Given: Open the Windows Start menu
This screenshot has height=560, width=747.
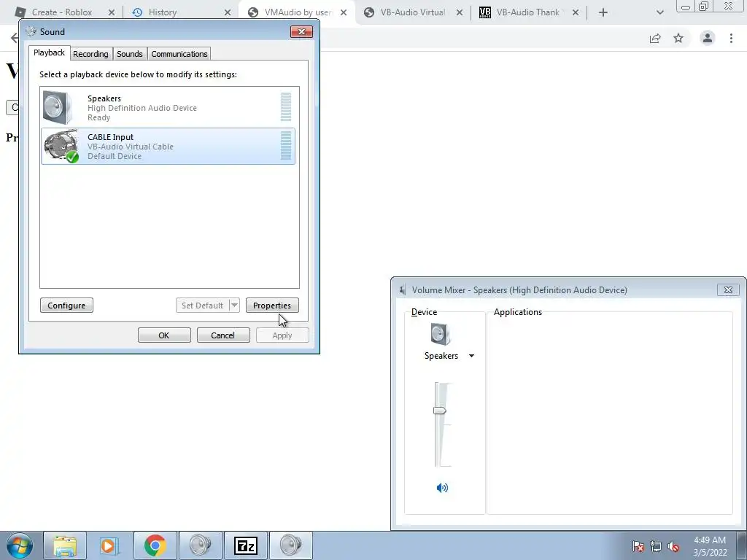Looking at the screenshot, I should 20,545.
